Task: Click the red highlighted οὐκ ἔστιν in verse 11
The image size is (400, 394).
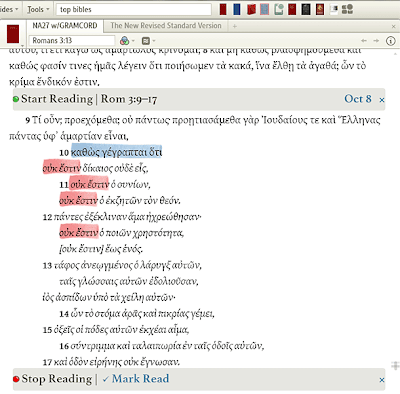Action: [x=89, y=184]
